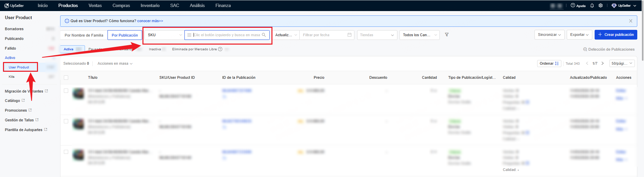This screenshot has height=177, width=644.
Task: Click Crear publicación button
Action: (615, 35)
